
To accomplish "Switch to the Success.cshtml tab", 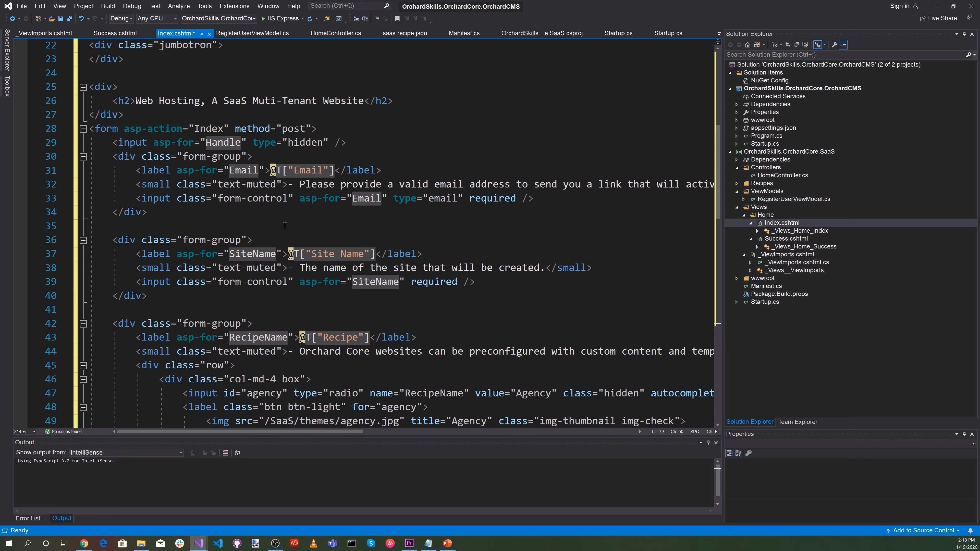I will click(115, 33).
